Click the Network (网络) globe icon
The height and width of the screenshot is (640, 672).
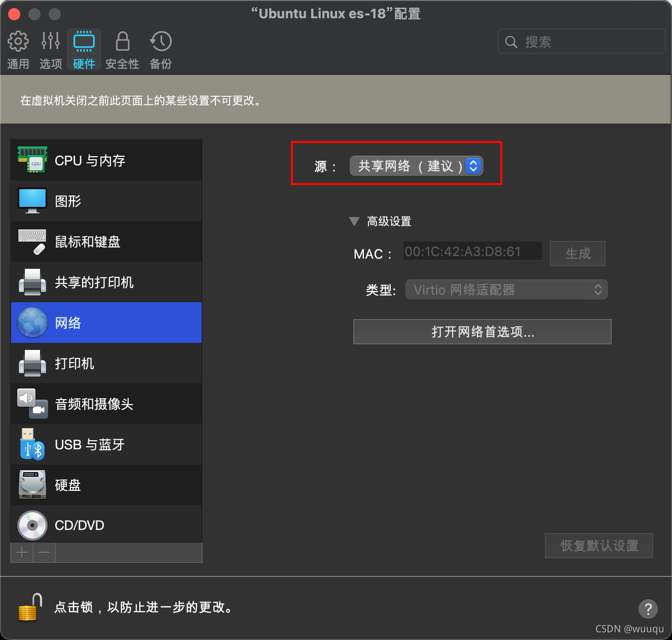pos(32,323)
